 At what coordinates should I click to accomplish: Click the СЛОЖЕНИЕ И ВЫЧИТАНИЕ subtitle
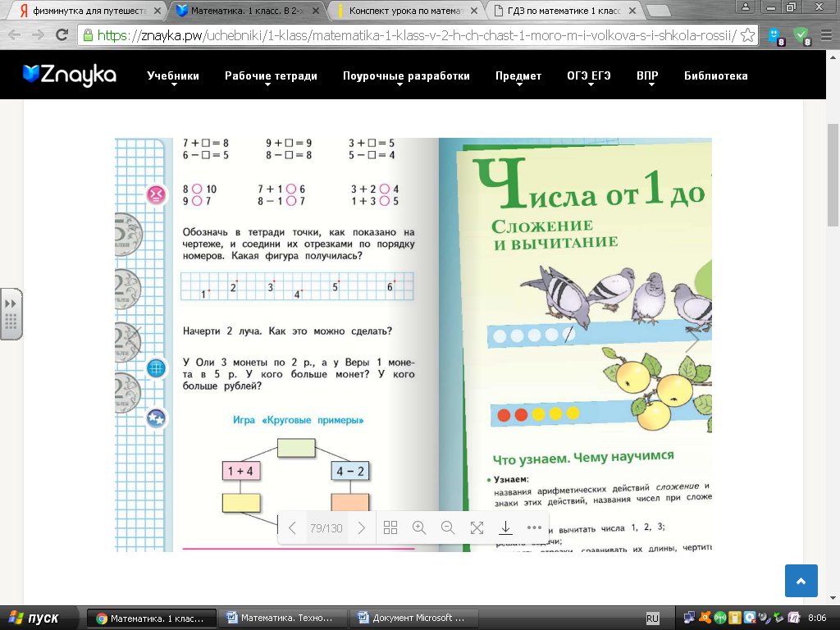(555, 235)
